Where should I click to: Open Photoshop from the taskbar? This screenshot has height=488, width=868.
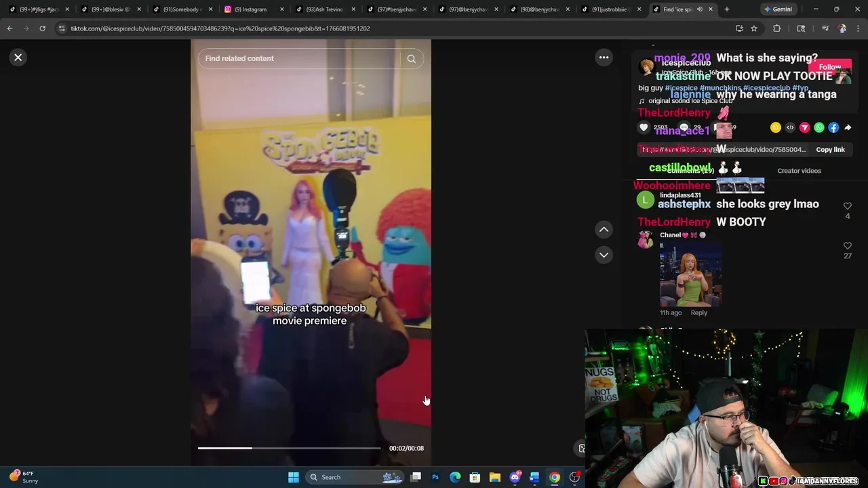point(435,477)
